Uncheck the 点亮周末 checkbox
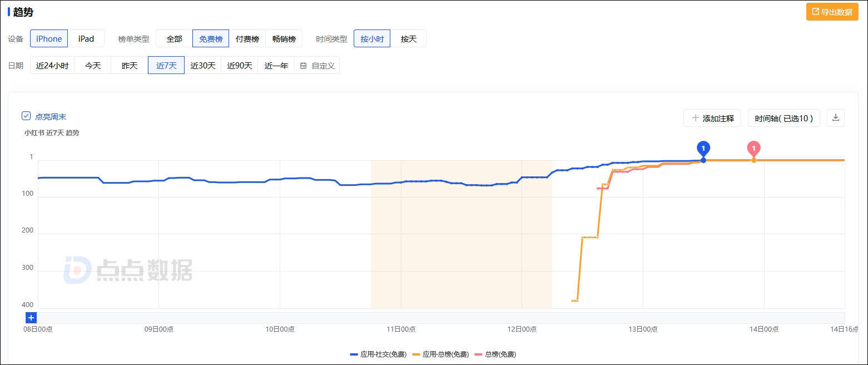The image size is (868, 365). coord(26,116)
